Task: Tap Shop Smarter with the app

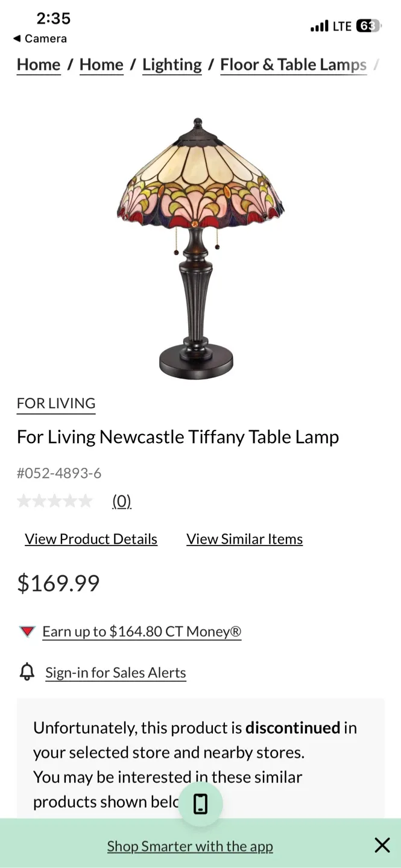Action: click(x=189, y=846)
